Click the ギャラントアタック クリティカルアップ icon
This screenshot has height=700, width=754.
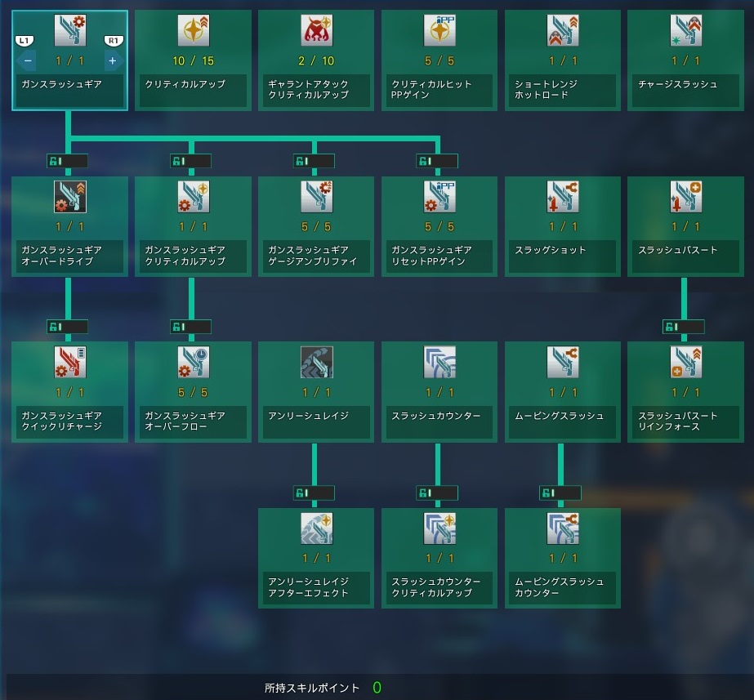(x=316, y=31)
